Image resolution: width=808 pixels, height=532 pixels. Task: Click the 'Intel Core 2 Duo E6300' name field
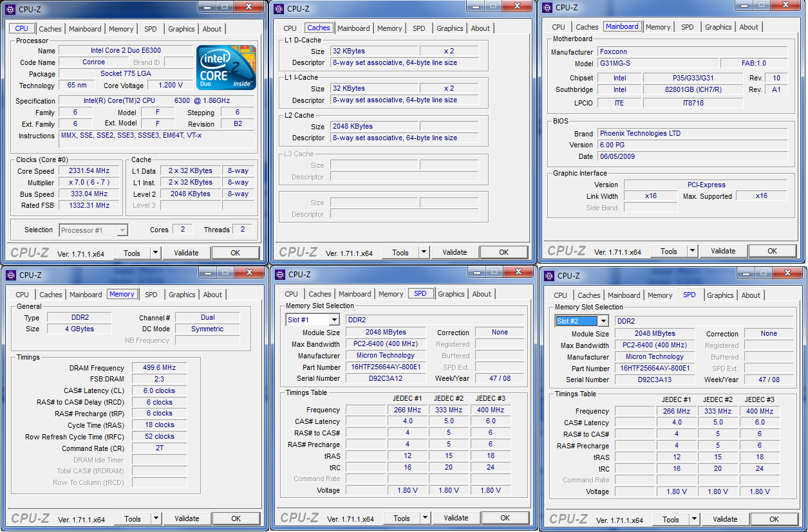[126, 51]
